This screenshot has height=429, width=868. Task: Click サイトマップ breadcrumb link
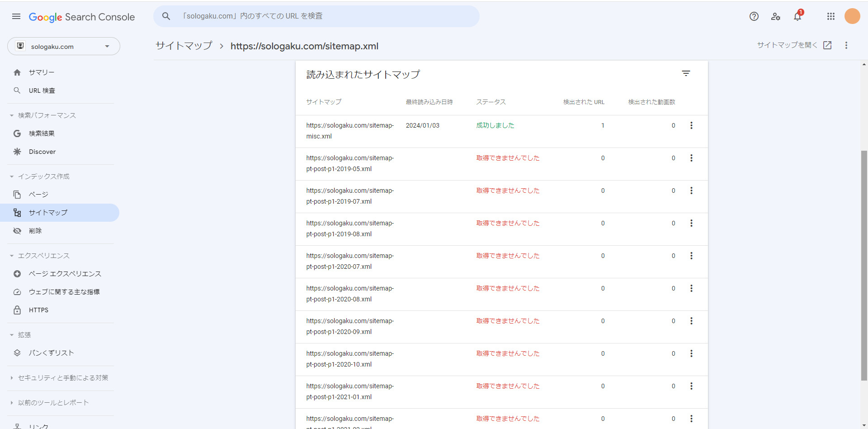point(184,46)
